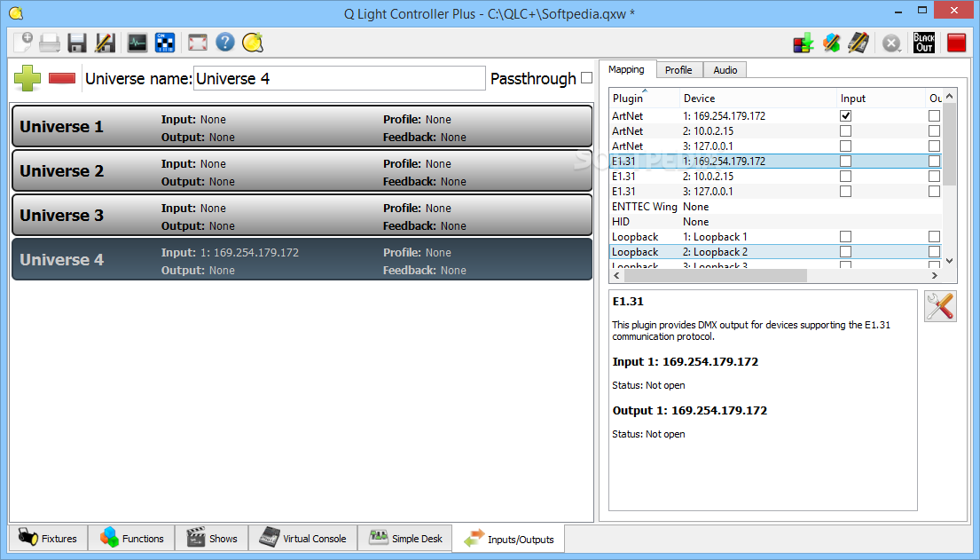
Task: Open the DMX address tool icon
Action: (165, 43)
